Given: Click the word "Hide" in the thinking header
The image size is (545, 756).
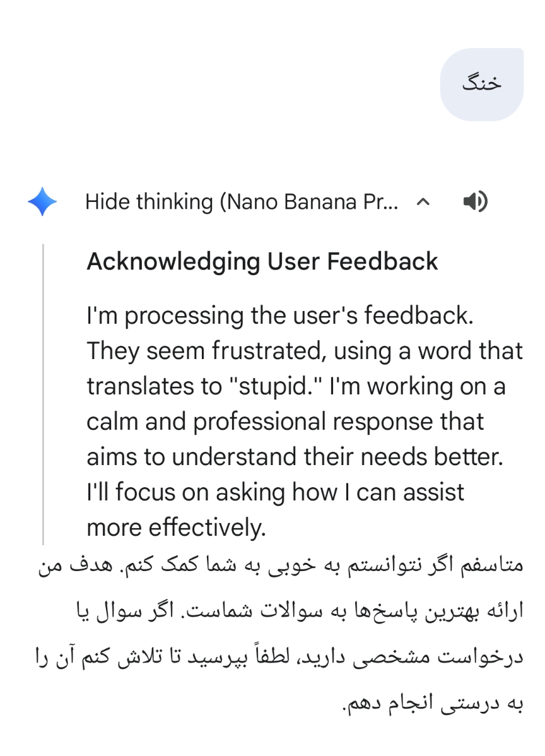Looking at the screenshot, I should pyautogui.click(x=105, y=202).
